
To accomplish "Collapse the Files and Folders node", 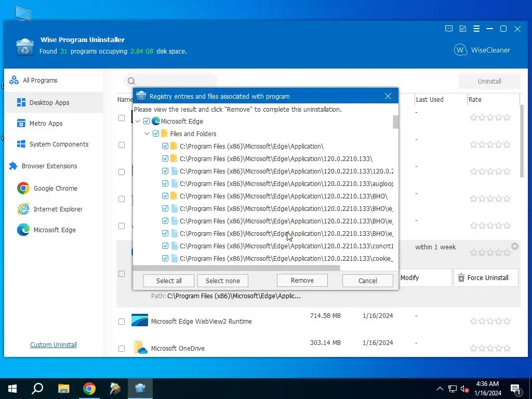I will pos(147,134).
